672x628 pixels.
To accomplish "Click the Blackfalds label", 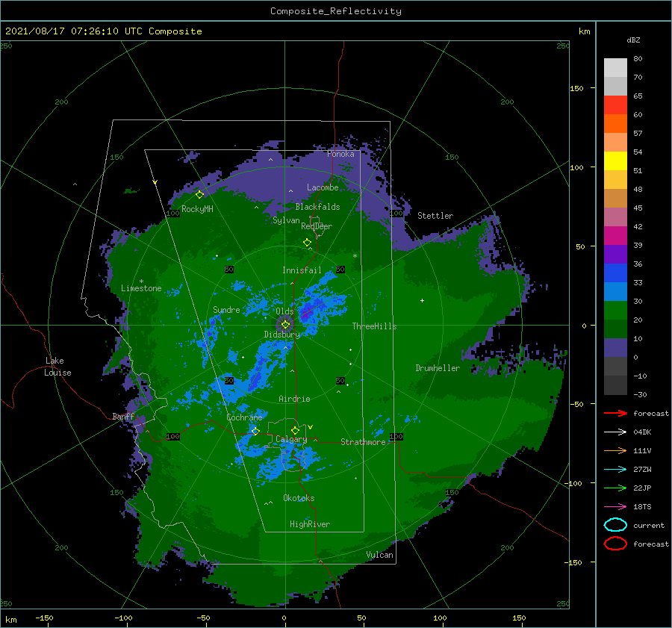I will pos(317,207).
